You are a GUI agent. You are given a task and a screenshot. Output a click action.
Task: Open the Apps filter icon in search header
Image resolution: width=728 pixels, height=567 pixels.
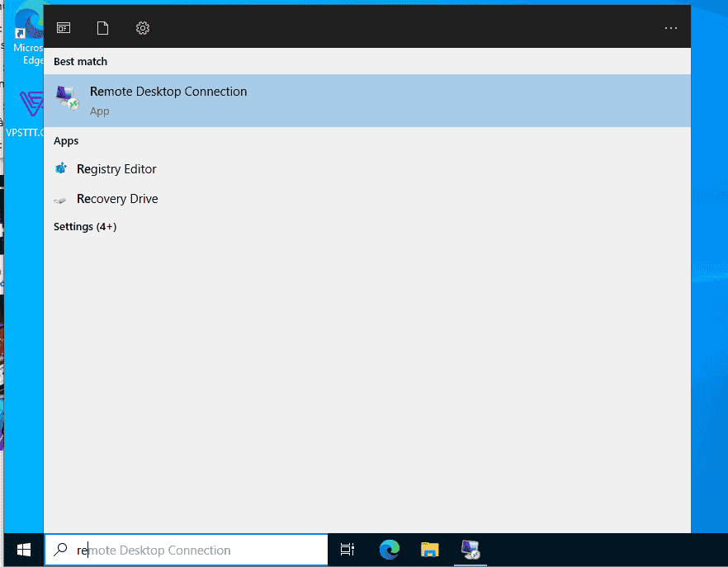[x=64, y=28]
